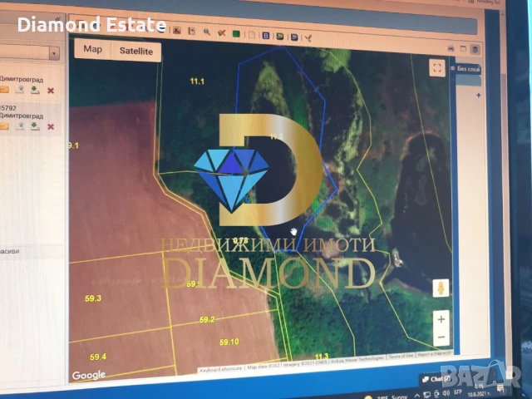Image resolution: width=532 pixels, height=399 pixels.
Task: Click upload icon in the 5792 row
Action: (x=20, y=126)
